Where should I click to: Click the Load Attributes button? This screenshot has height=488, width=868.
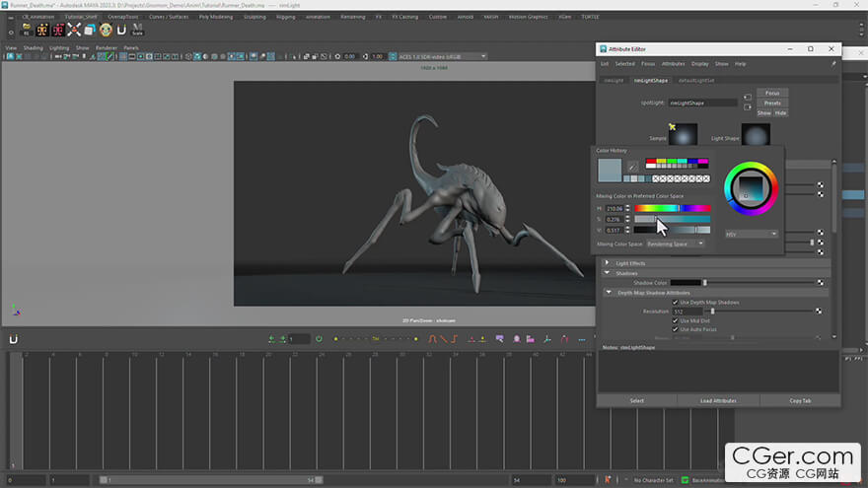point(718,400)
